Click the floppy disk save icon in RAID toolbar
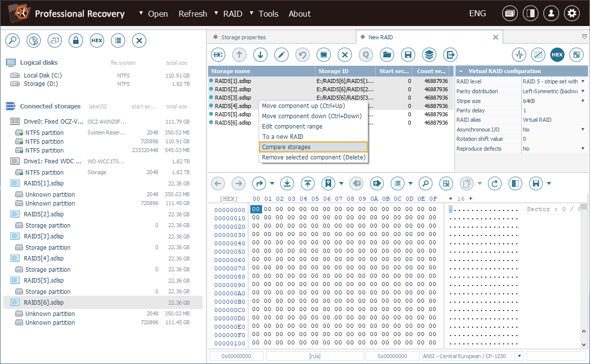The image size is (590, 364). click(408, 54)
